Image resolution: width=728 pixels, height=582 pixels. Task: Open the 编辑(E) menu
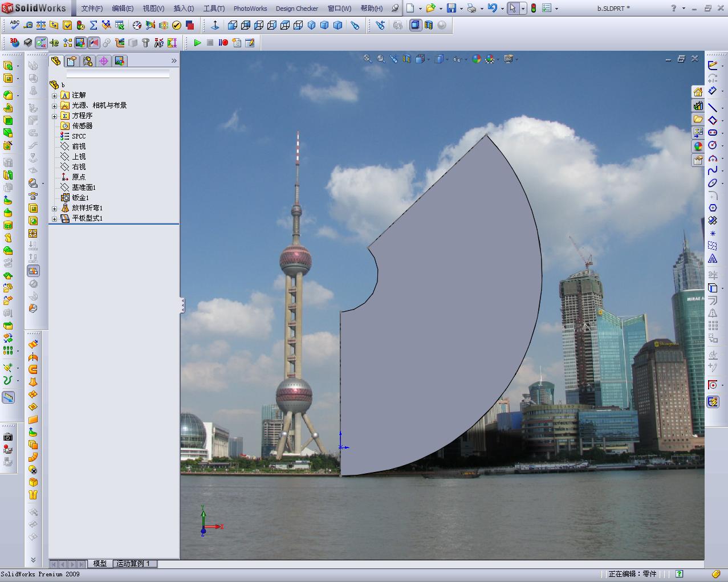(x=123, y=9)
